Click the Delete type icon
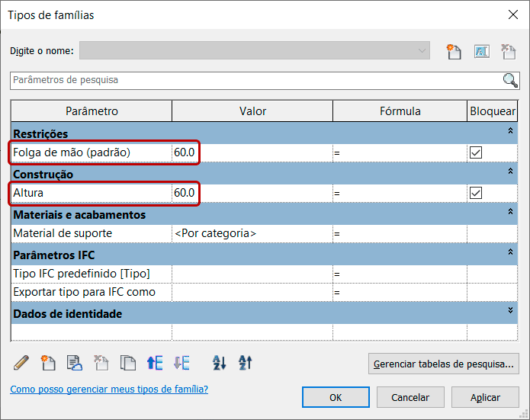Screen dimensions: 530x420 [509, 51]
